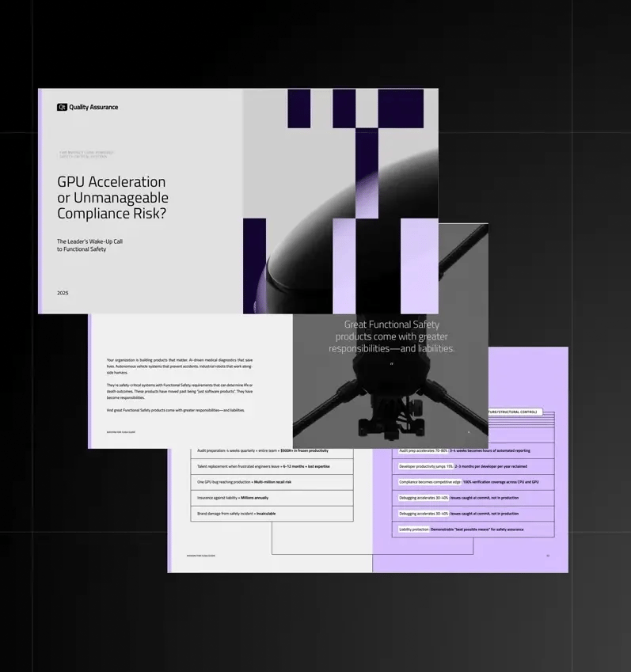Click the Compliance becomes competitive edge tag
The height and width of the screenshot is (672, 631).
pyautogui.click(x=429, y=482)
